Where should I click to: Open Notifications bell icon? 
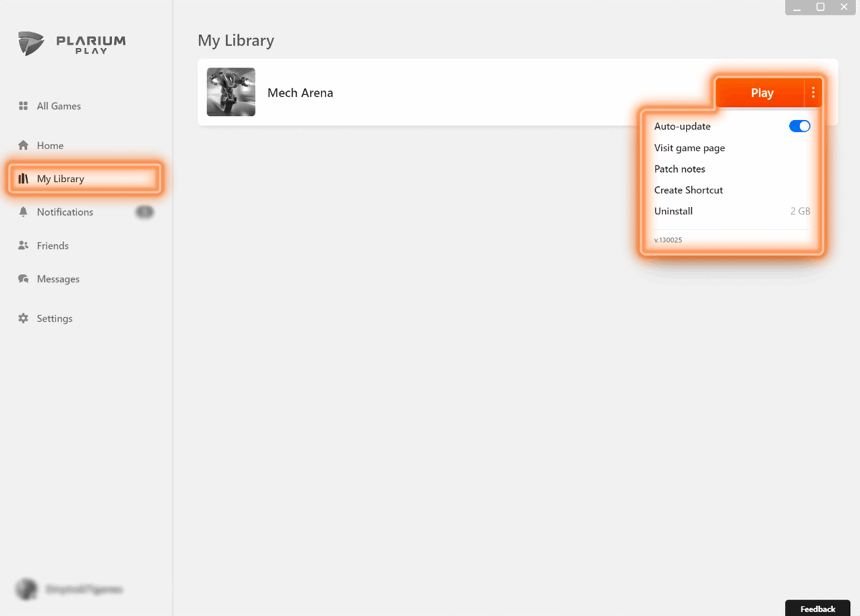tap(23, 212)
